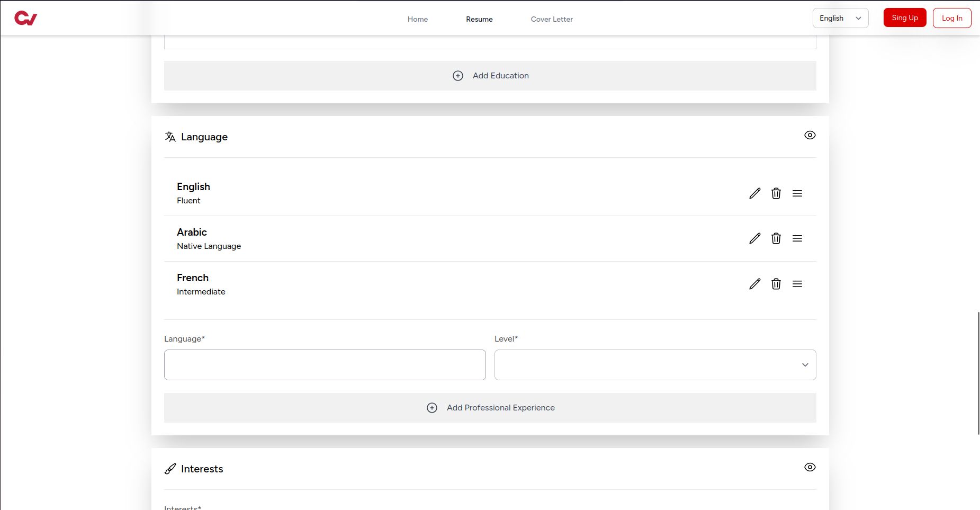Screen dimensions: 980x510
Task: Click the brush icon beside Interests heading
Action: pyautogui.click(x=170, y=469)
